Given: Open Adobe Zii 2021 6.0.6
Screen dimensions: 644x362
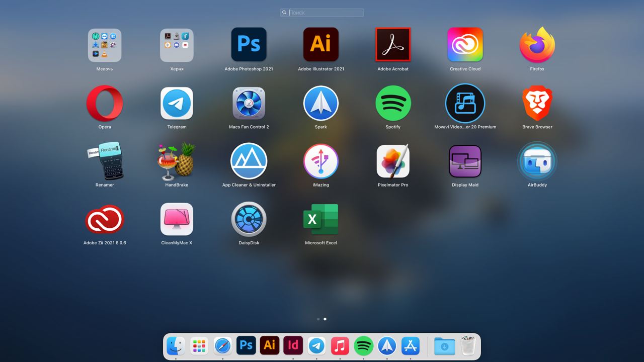Looking at the screenshot, I should click(105, 219).
